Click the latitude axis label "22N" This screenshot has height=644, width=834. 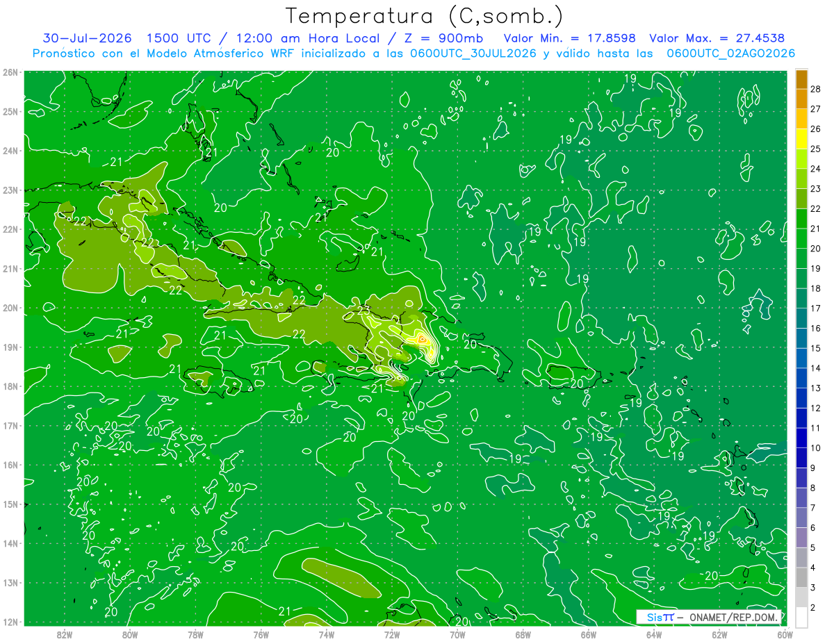coord(10,229)
